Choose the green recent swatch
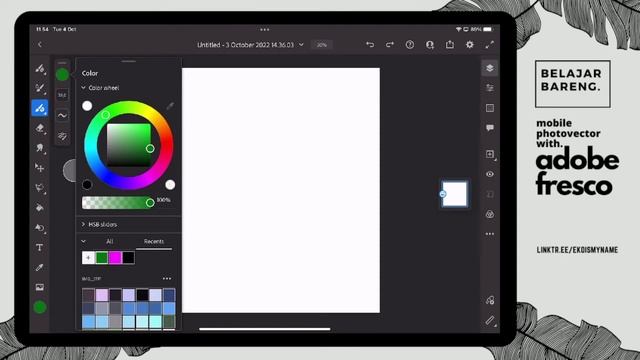 click(x=102, y=258)
